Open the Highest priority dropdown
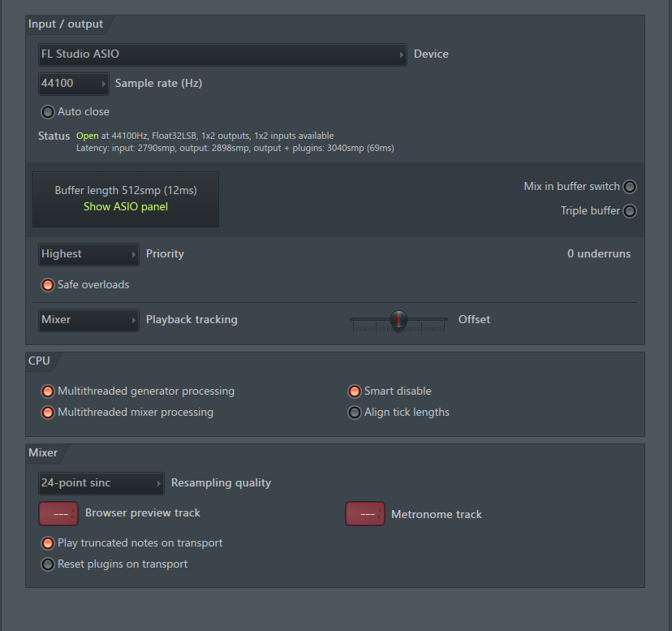Screen dimensions: 672x631 click(x=88, y=254)
